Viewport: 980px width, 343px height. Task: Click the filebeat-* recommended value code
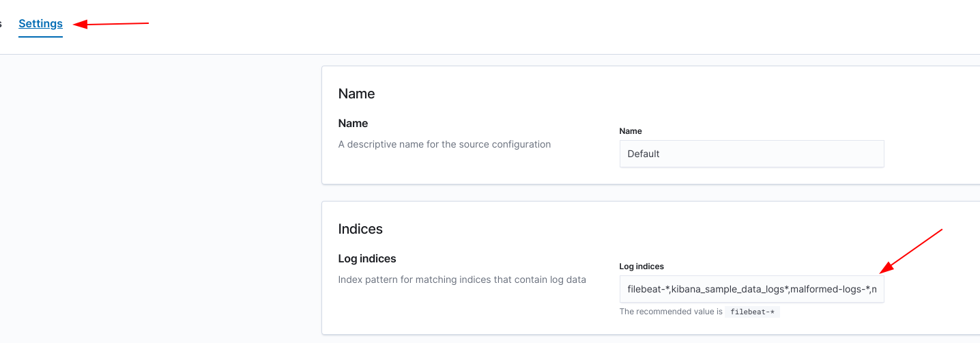(x=752, y=312)
